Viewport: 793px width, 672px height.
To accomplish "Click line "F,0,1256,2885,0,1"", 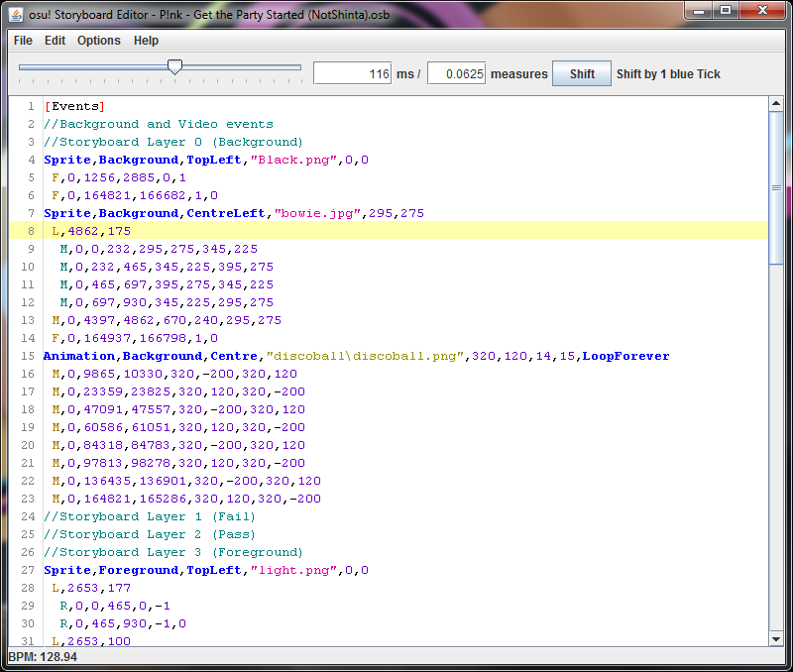I will click(119, 178).
